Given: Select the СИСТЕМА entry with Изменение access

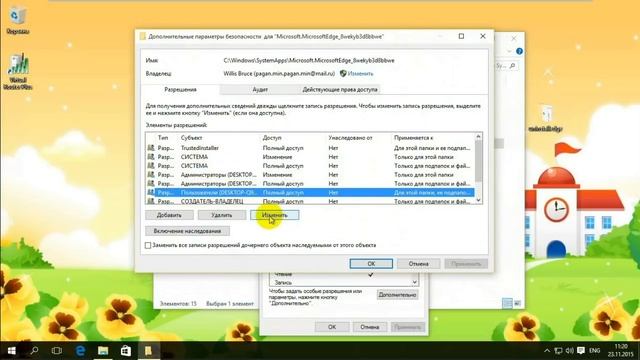Looking at the screenshot, I should (x=310, y=157).
